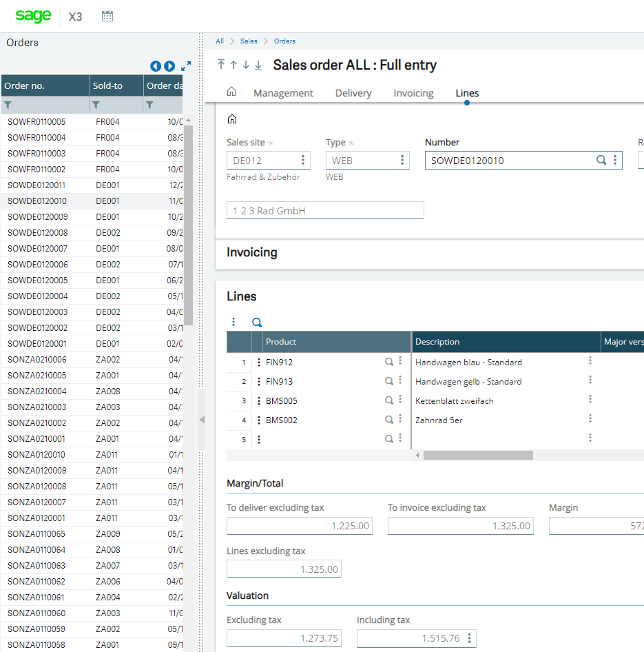Switch to the Delivery tab
644x652 pixels.
(x=353, y=93)
